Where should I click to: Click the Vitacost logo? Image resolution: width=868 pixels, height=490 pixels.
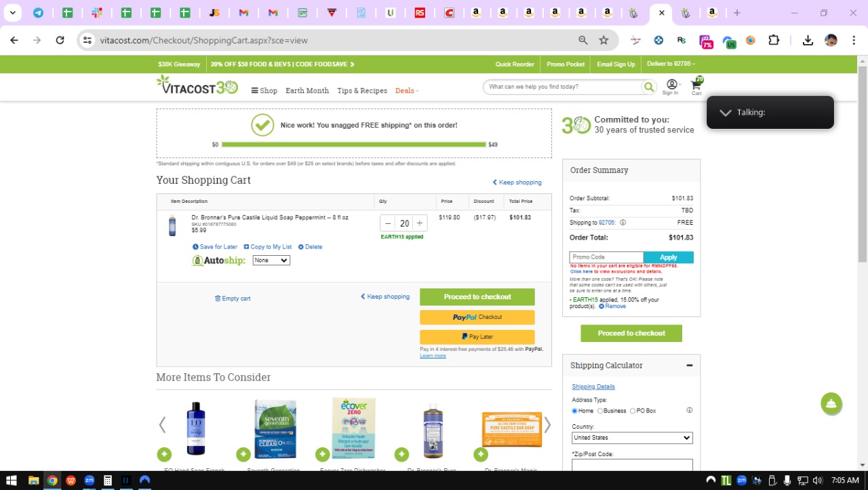(197, 85)
